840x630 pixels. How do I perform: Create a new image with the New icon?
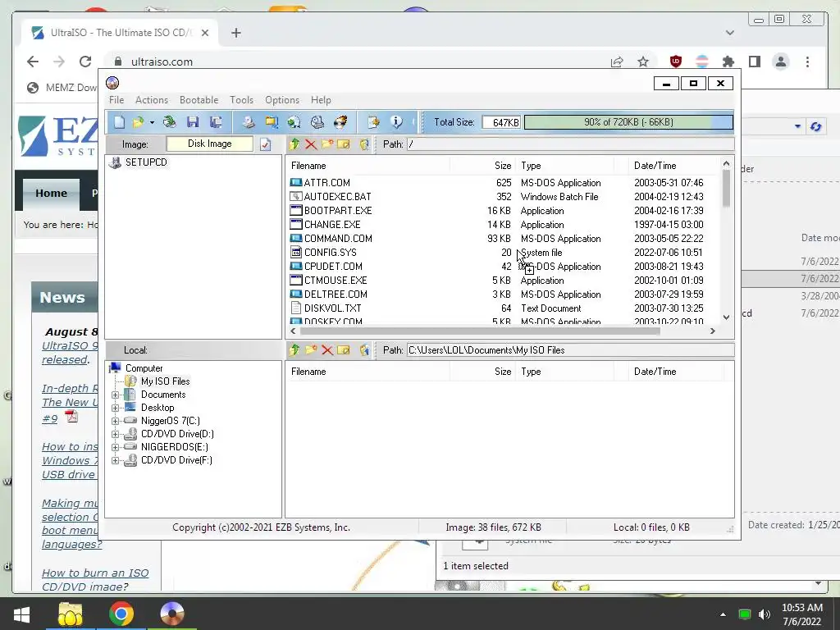click(119, 122)
